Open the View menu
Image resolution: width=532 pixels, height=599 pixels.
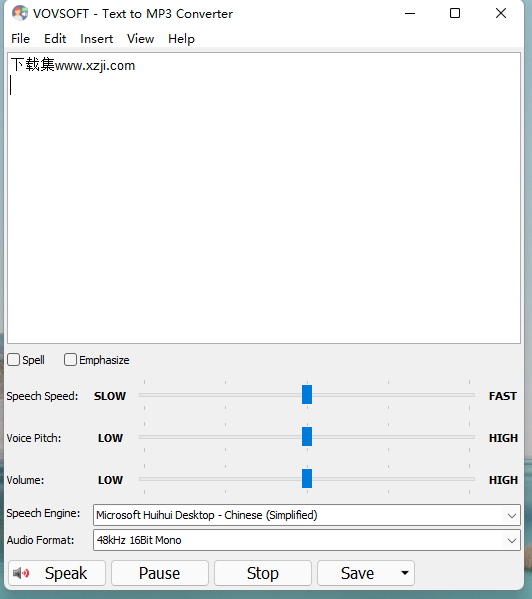[x=141, y=39]
